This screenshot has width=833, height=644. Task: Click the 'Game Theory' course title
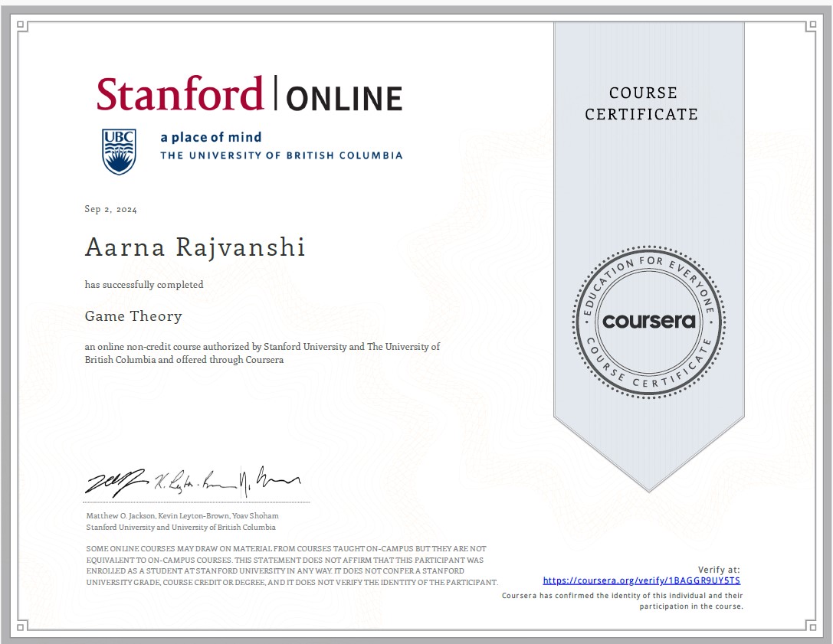[x=133, y=315]
